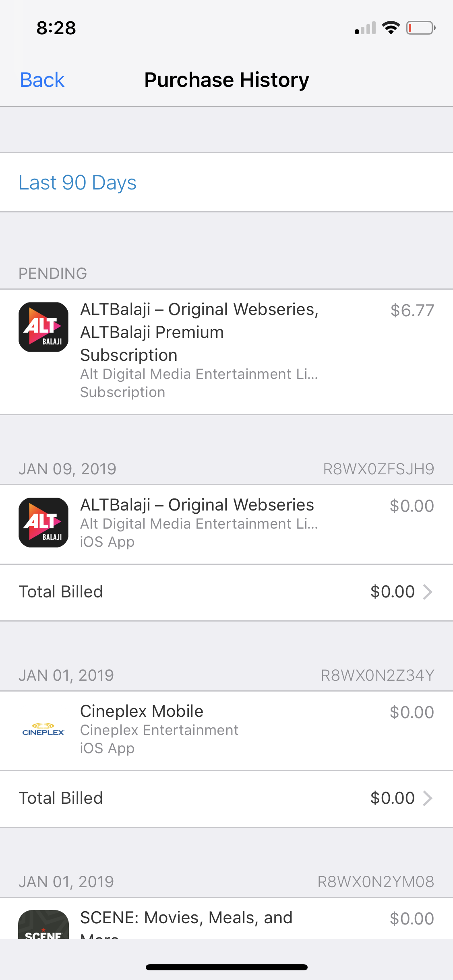Screen dimensions: 453x980
Task: Tap the ALTBalaji icon in Pending section
Action: [x=43, y=327]
